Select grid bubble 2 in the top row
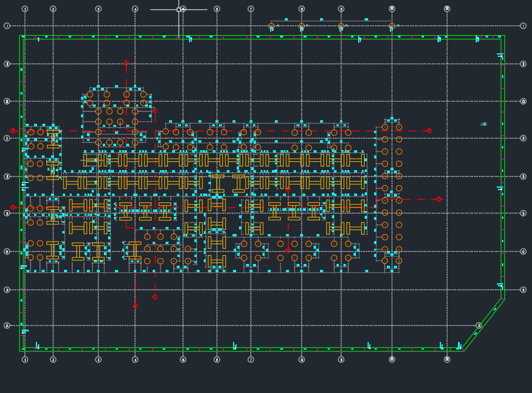Viewport: 532px width, 393px height. click(x=53, y=9)
